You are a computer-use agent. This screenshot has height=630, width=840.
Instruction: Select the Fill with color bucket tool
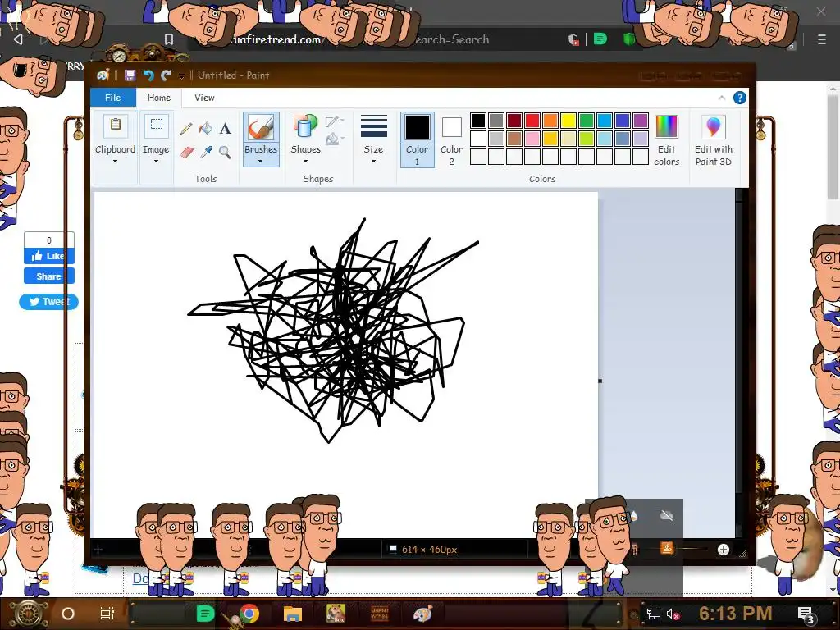coord(206,129)
